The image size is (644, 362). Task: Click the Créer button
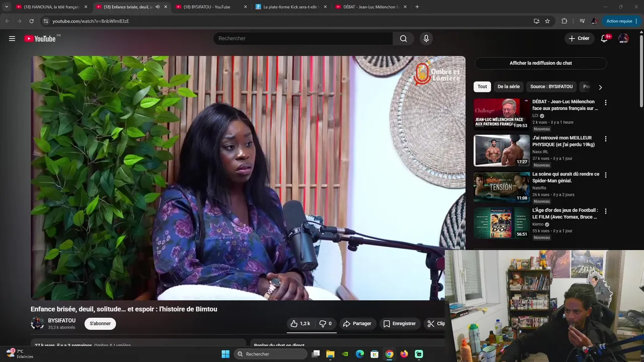click(579, 39)
